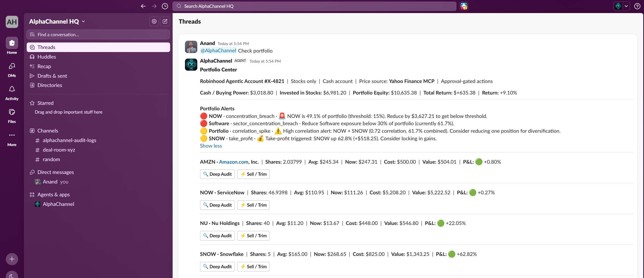Open Threads in the sidebar

coord(98,47)
